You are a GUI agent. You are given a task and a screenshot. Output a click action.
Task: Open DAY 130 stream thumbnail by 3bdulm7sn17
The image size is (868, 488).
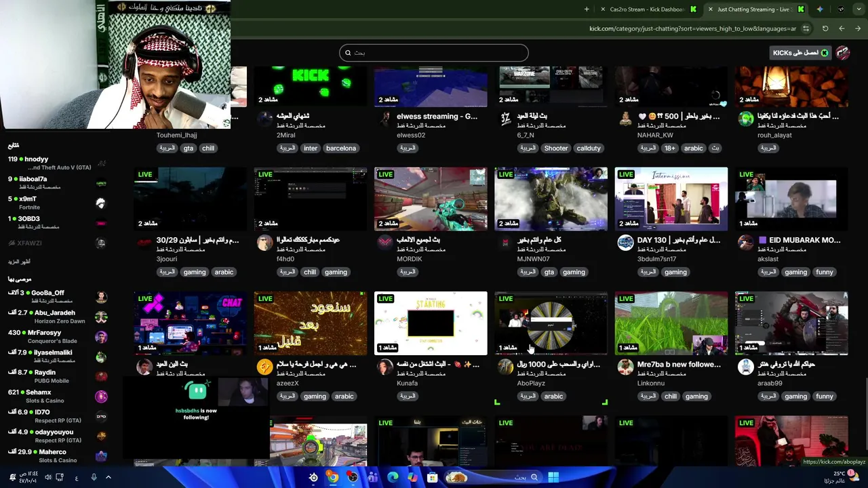point(671,199)
